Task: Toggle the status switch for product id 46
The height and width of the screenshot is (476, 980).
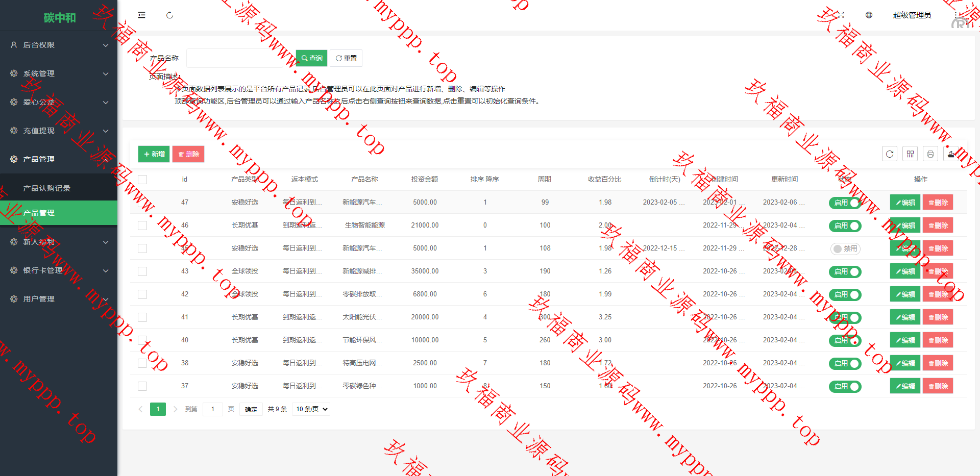Action: 845,226
